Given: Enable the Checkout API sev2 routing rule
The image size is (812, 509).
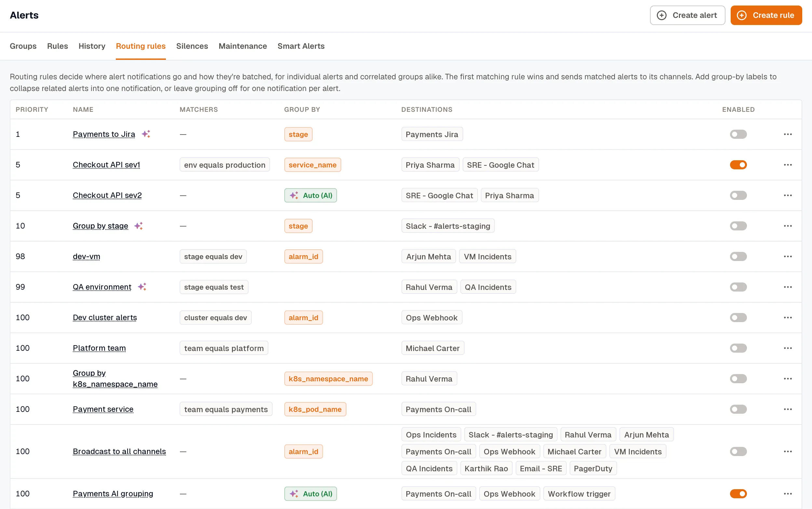Looking at the screenshot, I should [738, 195].
